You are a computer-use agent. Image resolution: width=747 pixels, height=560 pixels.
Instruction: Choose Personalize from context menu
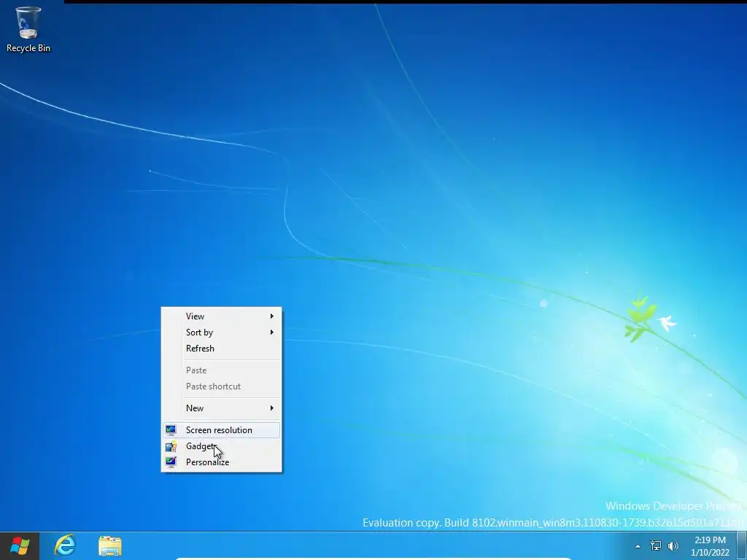(222, 462)
